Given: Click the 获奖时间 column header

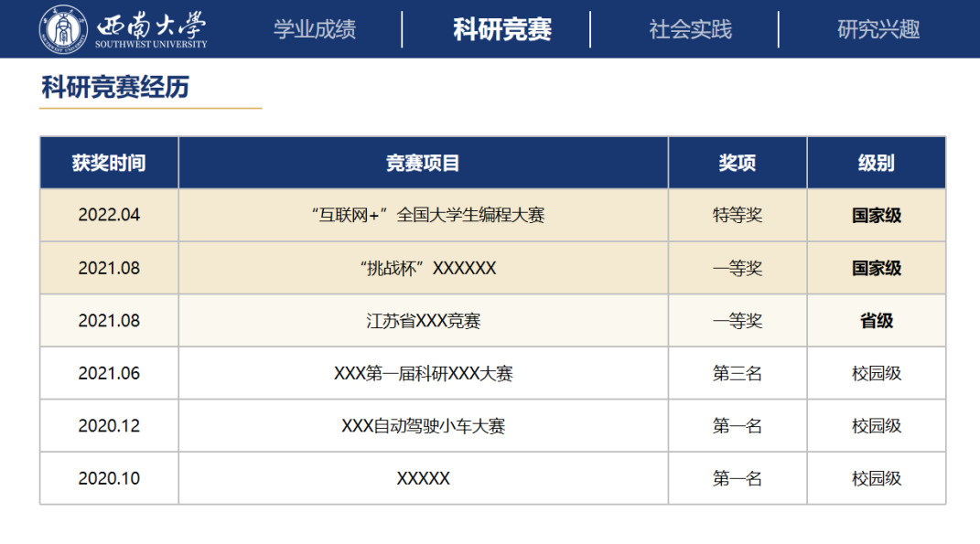Looking at the screenshot, I should point(109,163).
